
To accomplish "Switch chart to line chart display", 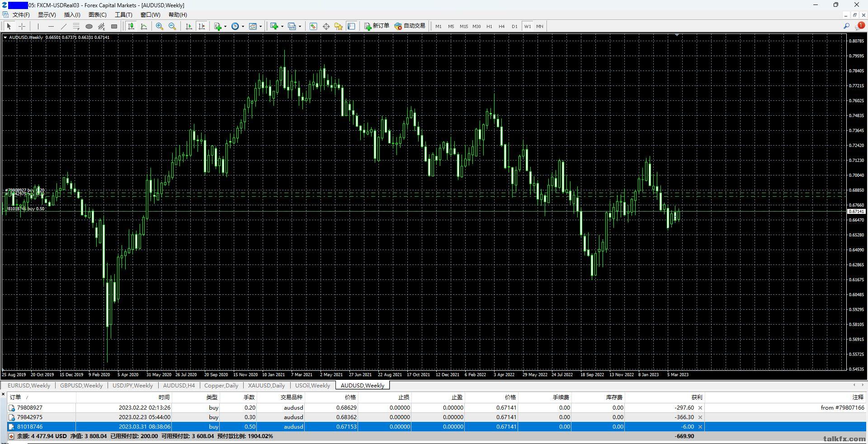I will coord(144,26).
